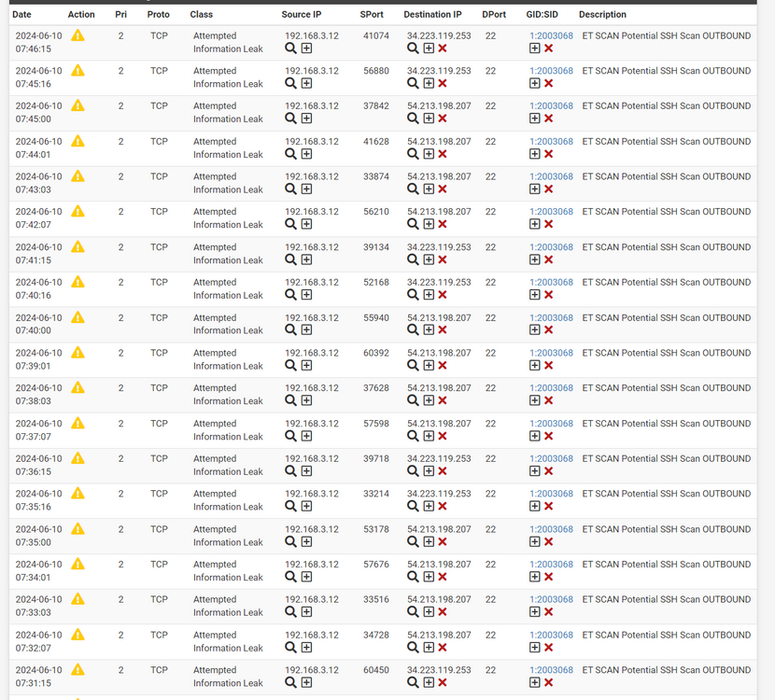Viewport: 775px width, 700px height.
Task: Click the GID:SID column header
Action: [x=542, y=14]
